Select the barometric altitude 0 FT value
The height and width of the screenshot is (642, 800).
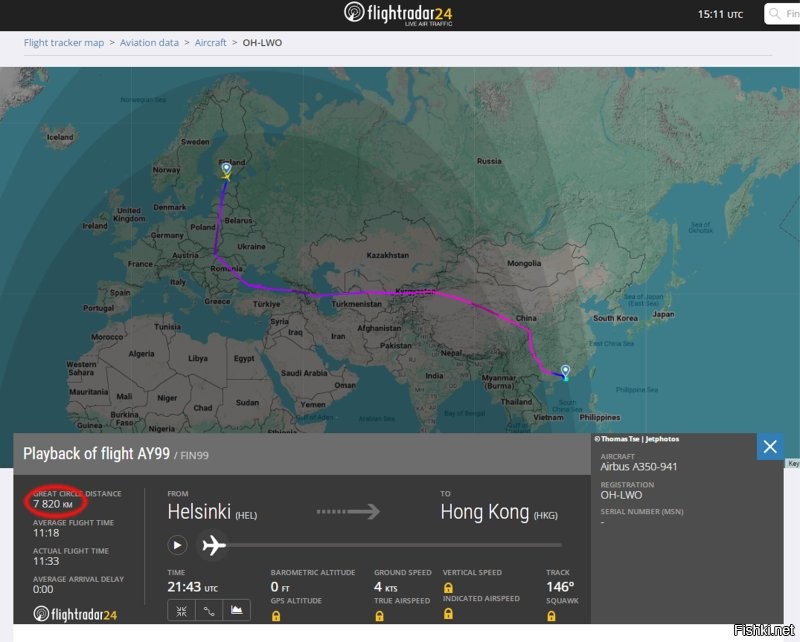pyautogui.click(x=280, y=587)
